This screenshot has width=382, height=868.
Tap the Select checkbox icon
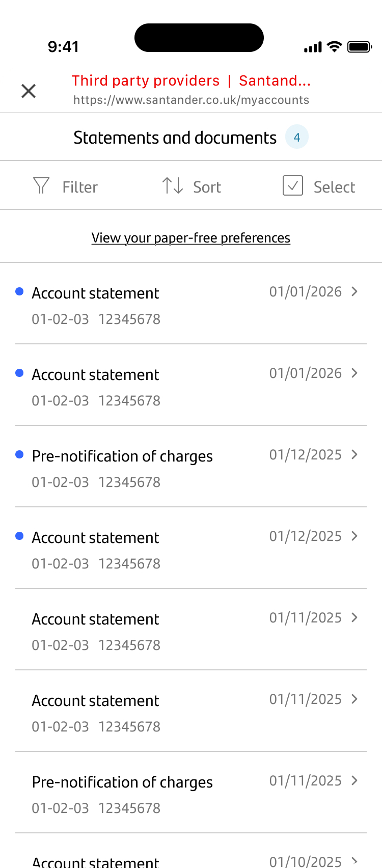pyautogui.click(x=293, y=186)
